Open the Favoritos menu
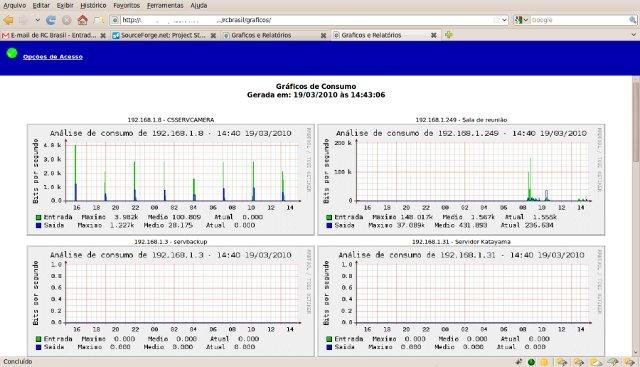The height and width of the screenshot is (367, 640). pos(127,5)
